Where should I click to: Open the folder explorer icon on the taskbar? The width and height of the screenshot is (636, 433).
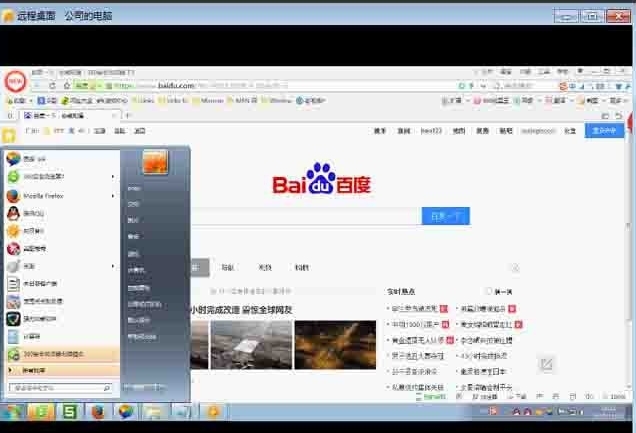(154, 412)
